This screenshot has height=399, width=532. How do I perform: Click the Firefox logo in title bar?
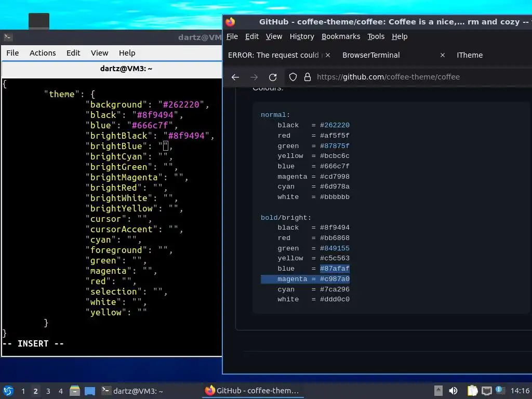[x=230, y=22]
